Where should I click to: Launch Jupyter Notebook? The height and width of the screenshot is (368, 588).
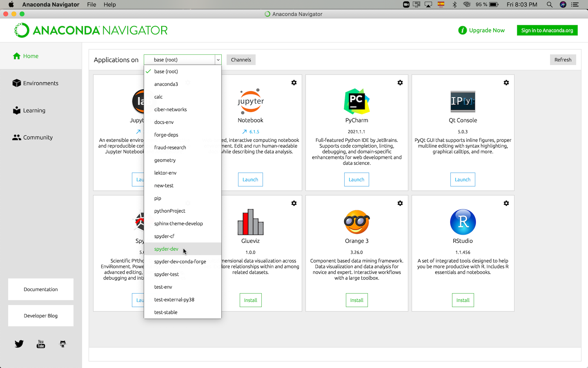(x=250, y=179)
